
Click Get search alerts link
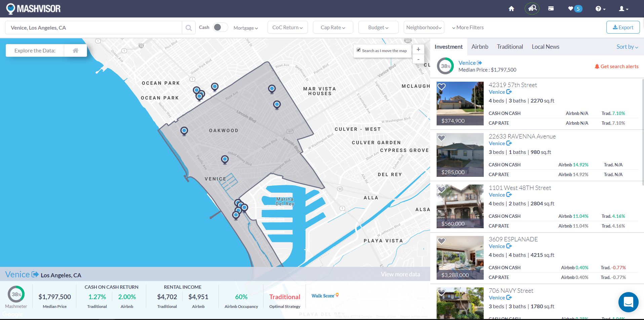point(616,67)
